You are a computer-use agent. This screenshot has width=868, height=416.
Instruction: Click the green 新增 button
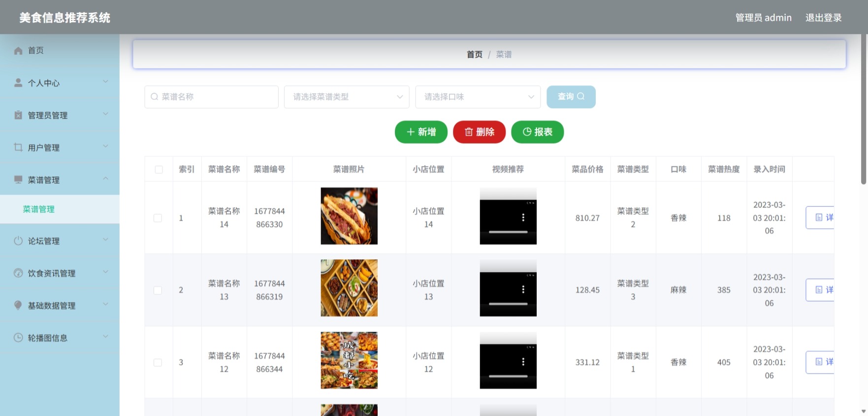(421, 132)
